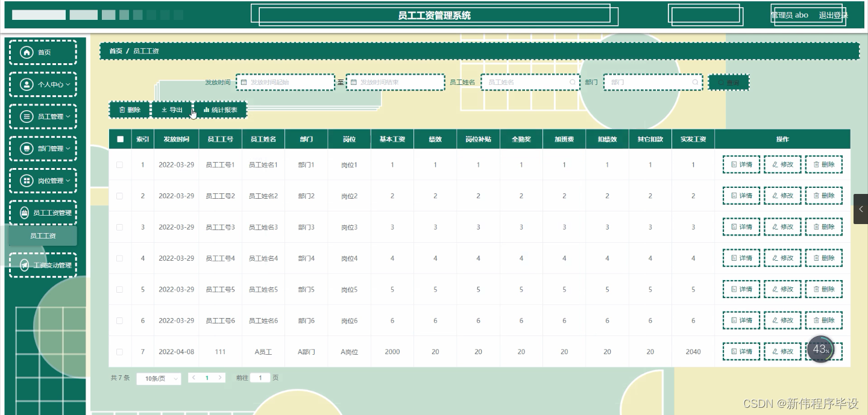
Task: Click the 个人中心 user icon
Action: (27, 84)
